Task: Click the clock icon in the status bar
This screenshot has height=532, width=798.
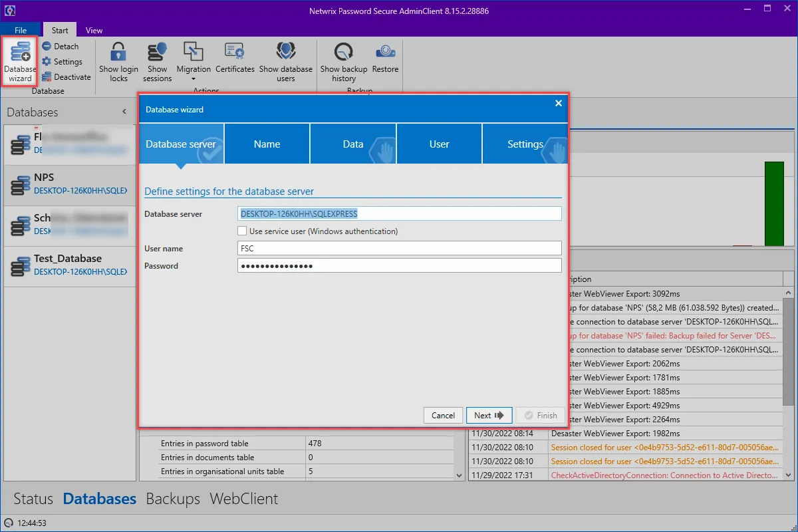Action: (x=8, y=523)
